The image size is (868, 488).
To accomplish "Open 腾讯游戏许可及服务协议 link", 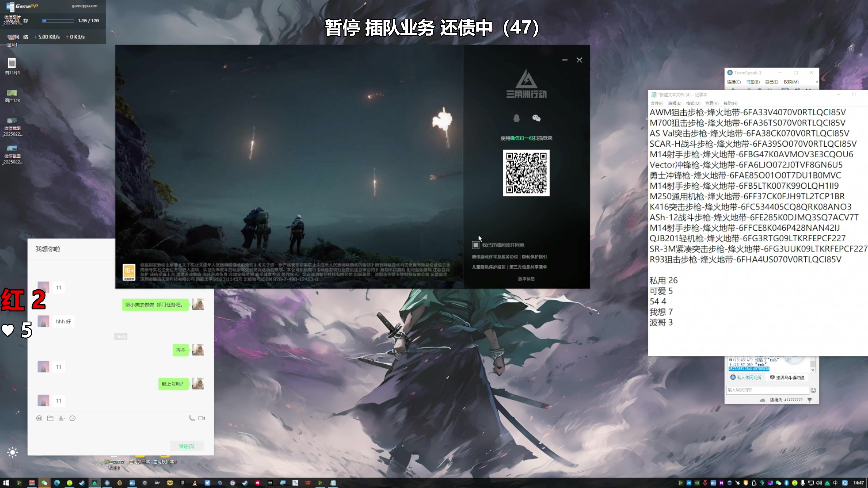I will tap(495, 257).
